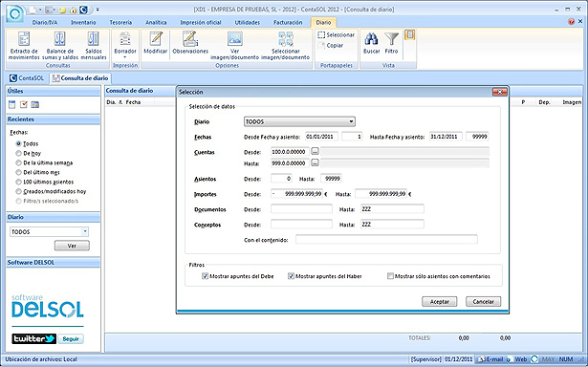
Task: Open account lookup button beside Cuentas Desde
Action: click(x=315, y=151)
